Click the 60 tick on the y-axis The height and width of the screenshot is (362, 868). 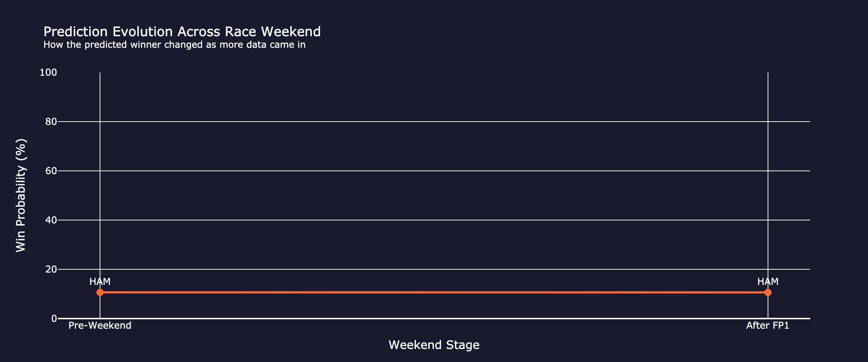pyautogui.click(x=51, y=171)
